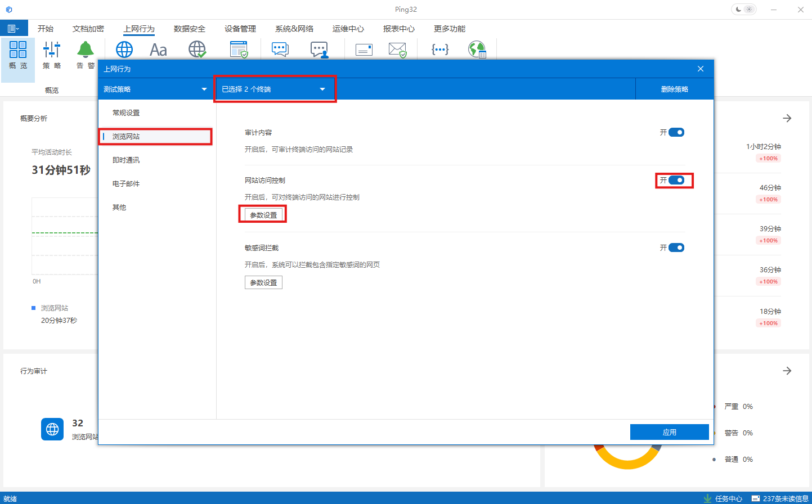The image size is (812, 504).
Task: Turn off the 审计内容 toggle switch
Action: pyautogui.click(x=676, y=133)
